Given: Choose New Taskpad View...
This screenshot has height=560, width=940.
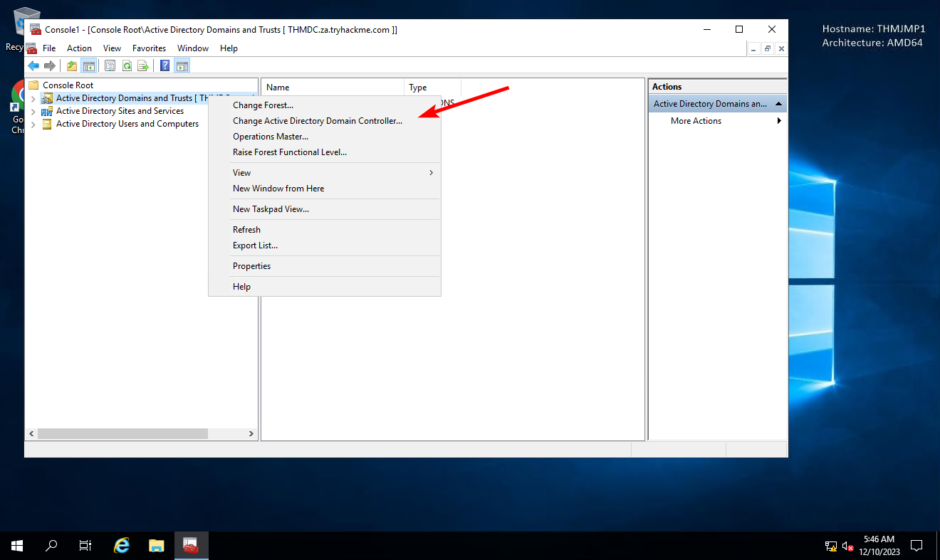Looking at the screenshot, I should [325, 209].
